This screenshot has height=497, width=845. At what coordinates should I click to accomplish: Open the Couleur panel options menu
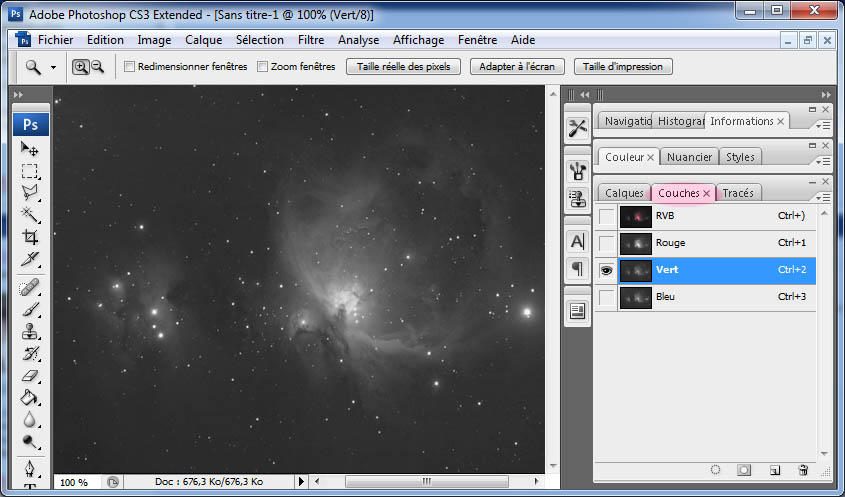(822, 162)
